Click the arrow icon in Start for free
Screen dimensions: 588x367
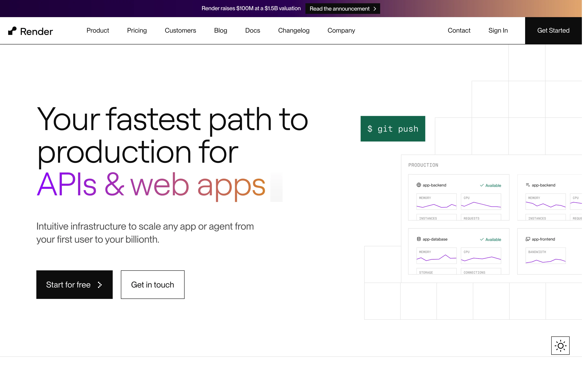[100, 285]
